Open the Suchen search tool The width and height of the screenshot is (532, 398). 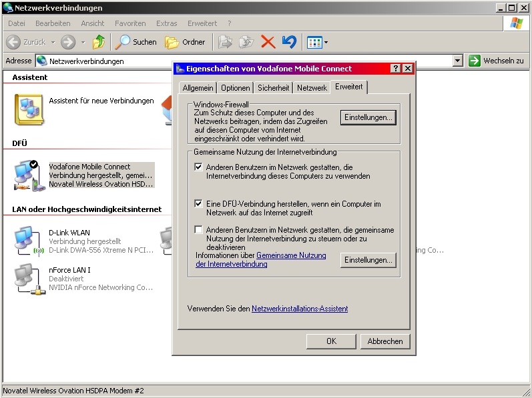(136, 42)
